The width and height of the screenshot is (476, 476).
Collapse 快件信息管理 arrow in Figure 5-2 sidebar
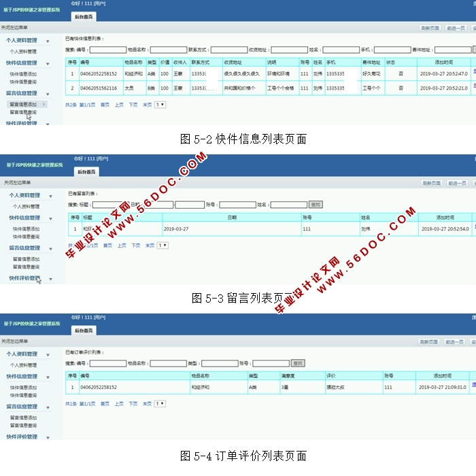tap(48, 63)
